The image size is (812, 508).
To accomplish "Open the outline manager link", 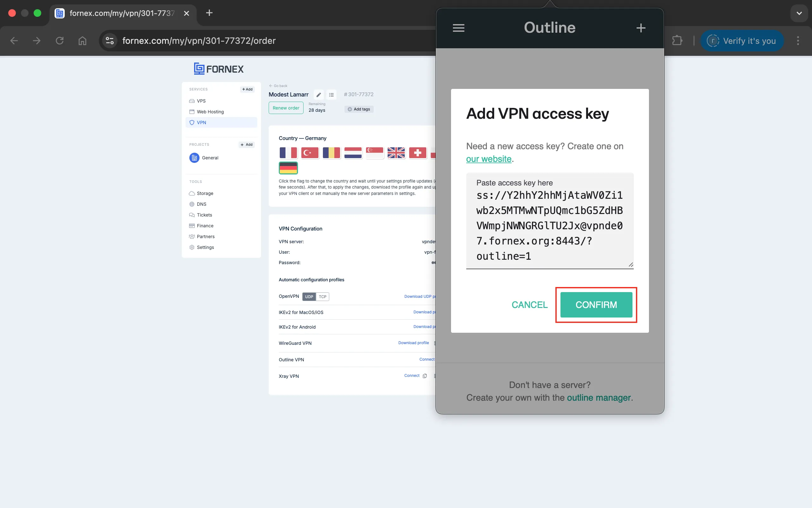I will click(x=599, y=398).
